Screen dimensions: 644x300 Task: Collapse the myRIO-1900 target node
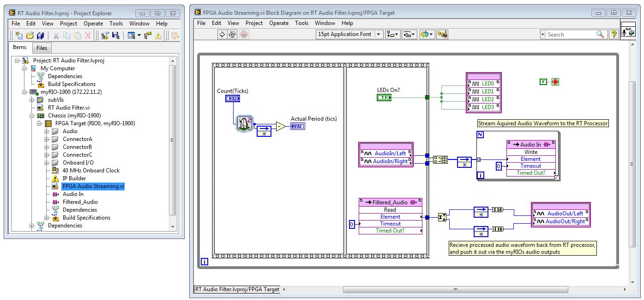coord(25,92)
